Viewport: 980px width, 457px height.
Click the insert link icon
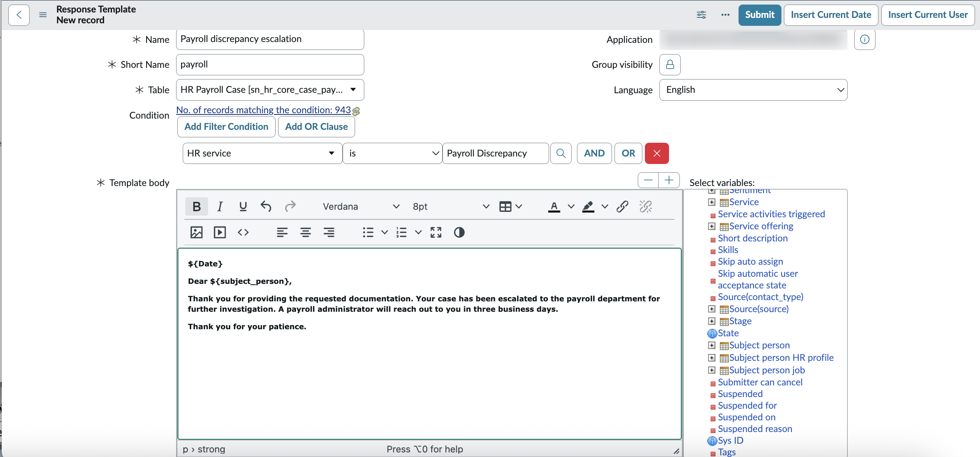click(x=622, y=206)
